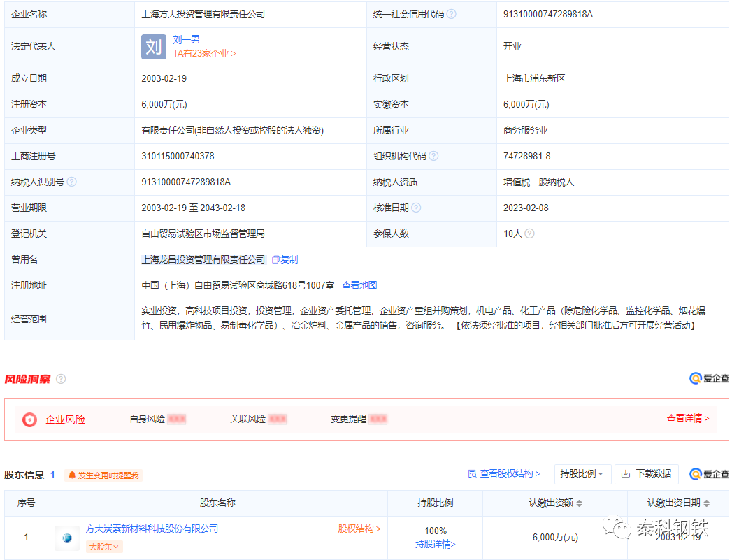This screenshot has width=732, height=560.
Task: Select company name 上海方大投资管理有限责任公司
Action: click(x=203, y=15)
